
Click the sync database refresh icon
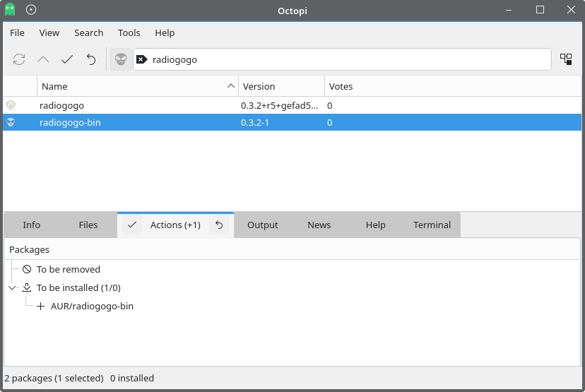[19, 59]
